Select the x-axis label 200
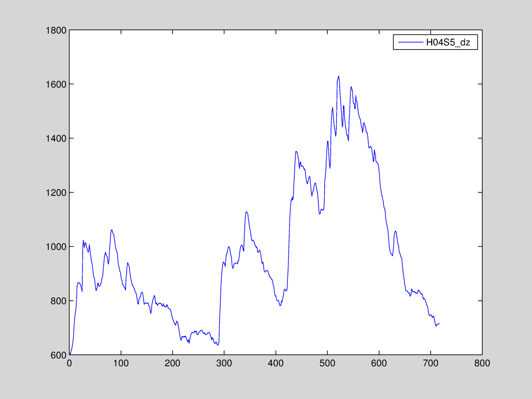 pyautogui.click(x=172, y=363)
